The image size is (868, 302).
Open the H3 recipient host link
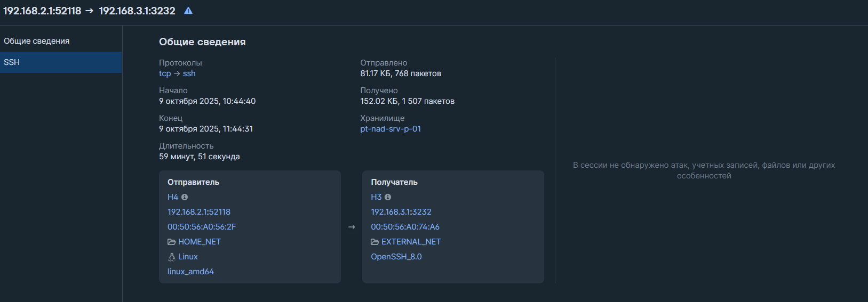pos(376,197)
